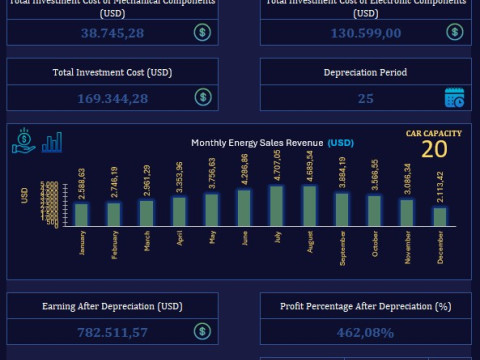Click dollar icon beside 169.344,28 value
This screenshot has width=480, height=360.
click(x=203, y=97)
